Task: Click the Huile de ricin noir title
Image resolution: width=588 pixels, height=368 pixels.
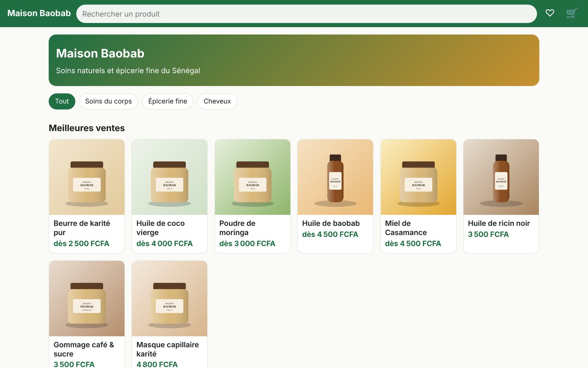Action: [499, 223]
